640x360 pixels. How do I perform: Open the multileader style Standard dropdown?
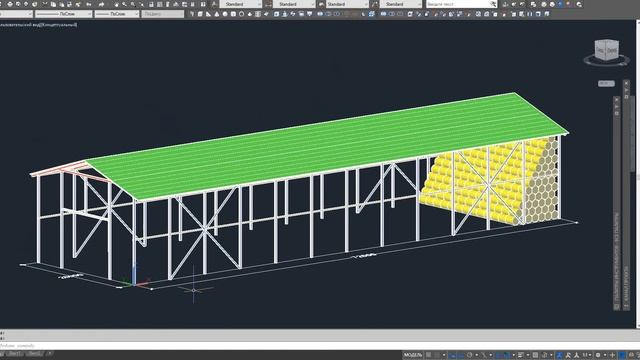click(401, 4)
